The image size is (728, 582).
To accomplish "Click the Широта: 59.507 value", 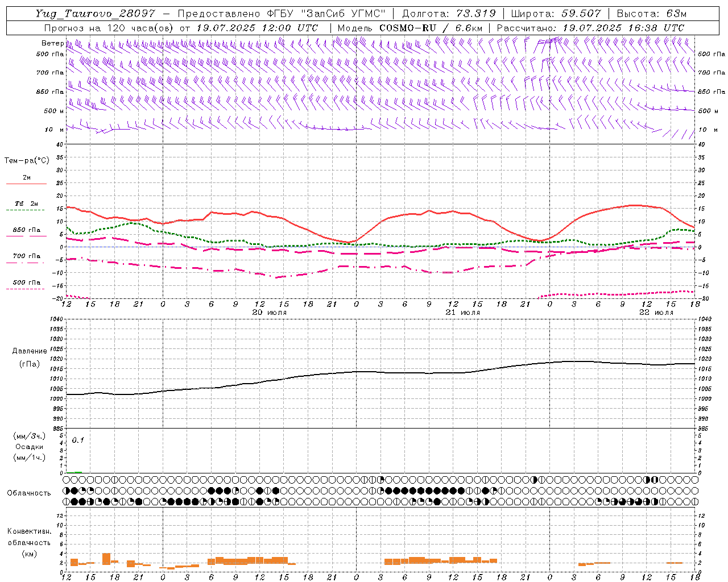I will click(x=556, y=14).
